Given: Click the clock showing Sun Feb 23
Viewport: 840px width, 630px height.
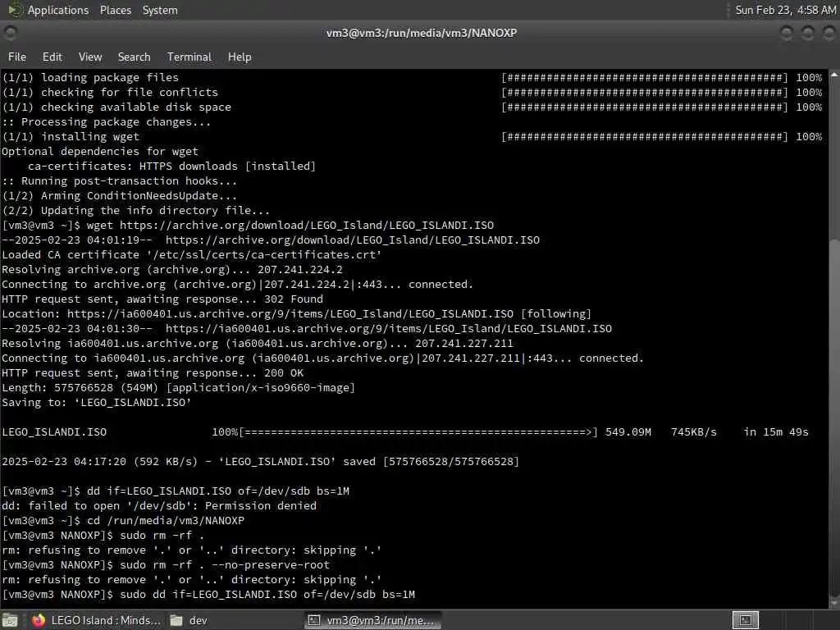Looking at the screenshot, I should pyautogui.click(x=785, y=10).
